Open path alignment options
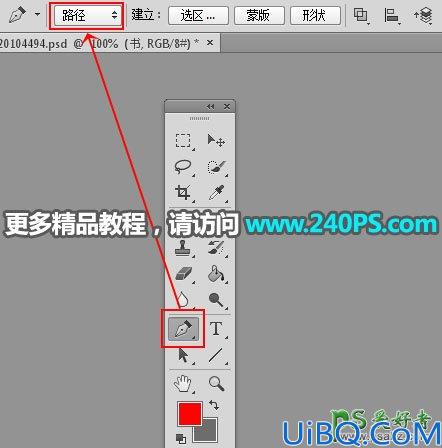Viewport: 442px width, 448px height. pyautogui.click(x=392, y=15)
